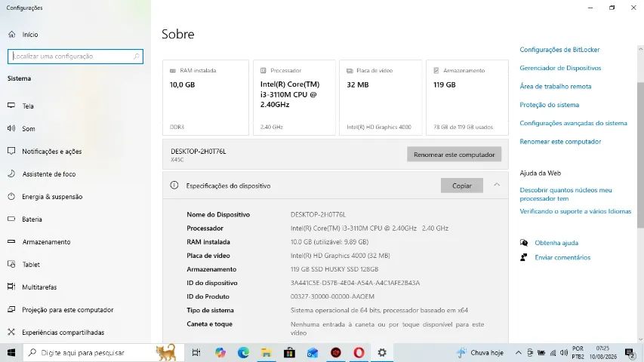This screenshot has height=362, width=644.
Task: Click the Renomear este computador link
Action: [560, 142]
